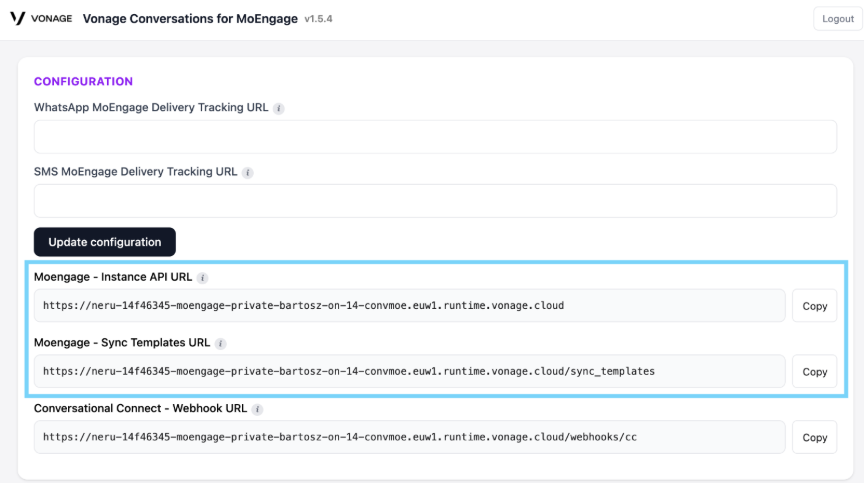Click info icon beside WhatsApp Delivery Tracking URL
Image resolution: width=864 pixels, height=483 pixels.
[x=279, y=108]
